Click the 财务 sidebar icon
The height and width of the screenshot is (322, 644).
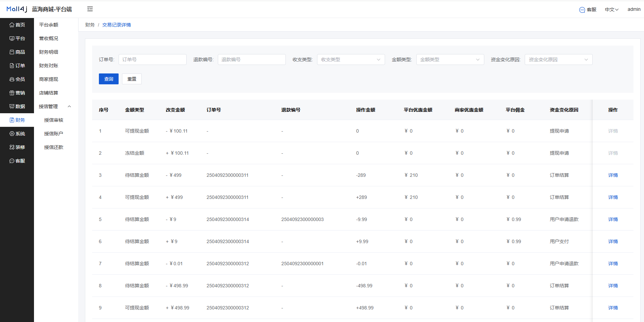tap(12, 120)
